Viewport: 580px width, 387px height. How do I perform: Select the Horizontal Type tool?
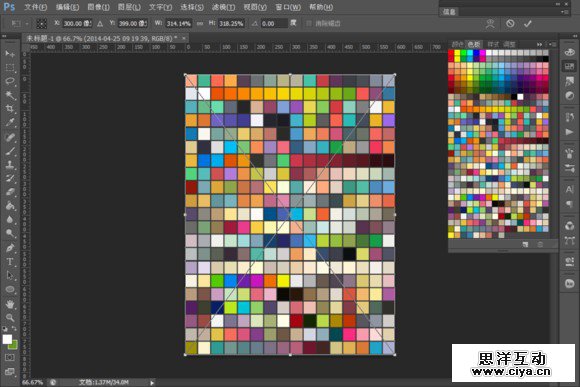(x=10, y=262)
